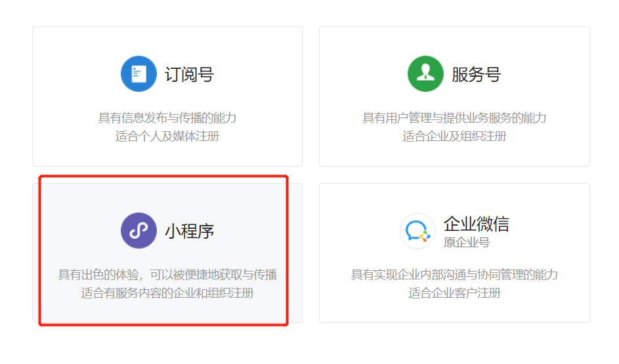Click text 适合企业及组织注册

[x=454, y=136]
